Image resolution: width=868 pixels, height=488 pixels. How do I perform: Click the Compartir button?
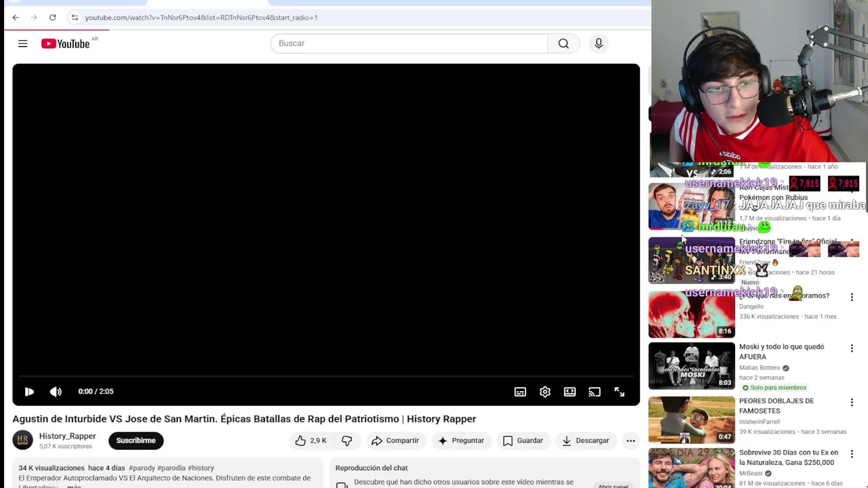click(x=395, y=441)
